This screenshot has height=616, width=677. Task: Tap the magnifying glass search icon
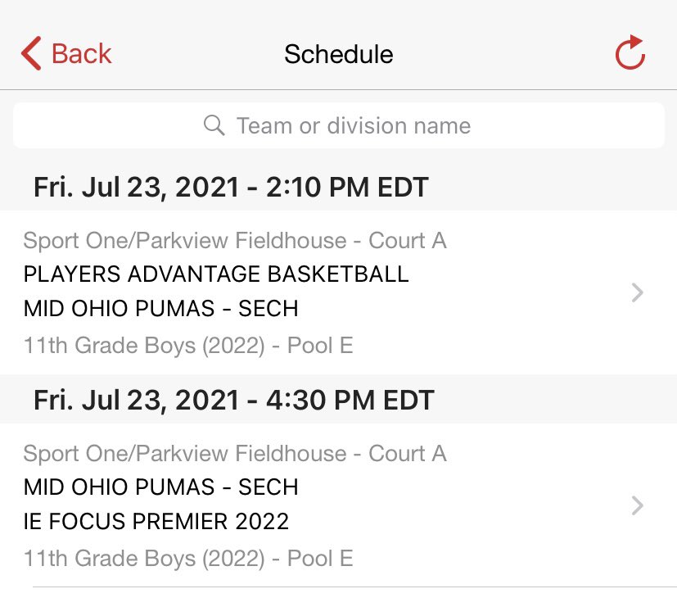pyautogui.click(x=214, y=125)
